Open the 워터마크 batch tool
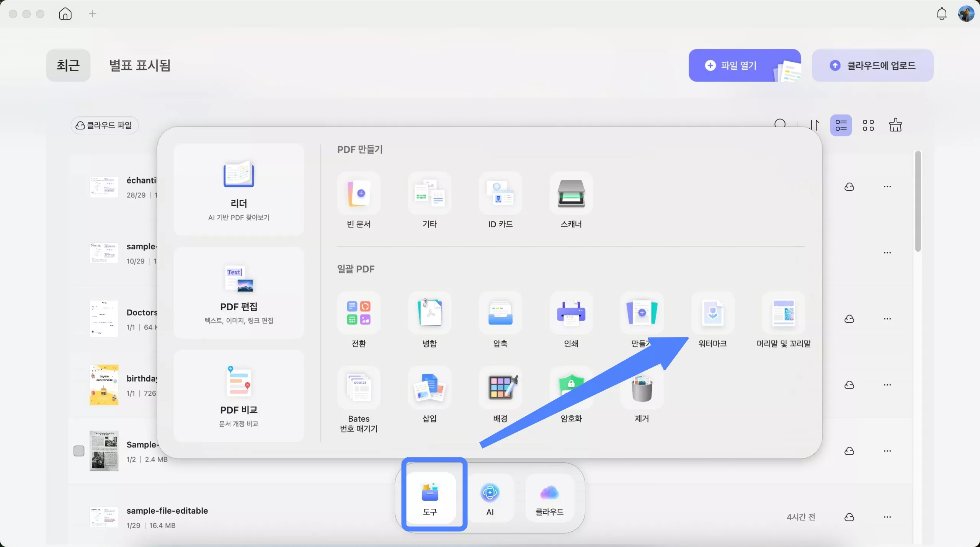Screen dimensions: 980x547 coord(712,313)
